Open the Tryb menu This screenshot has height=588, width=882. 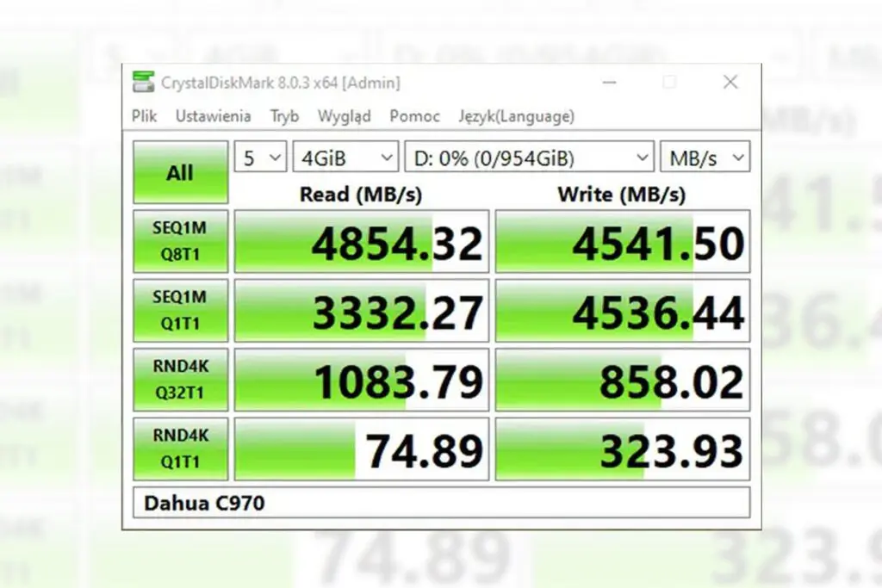tap(284, 115)
